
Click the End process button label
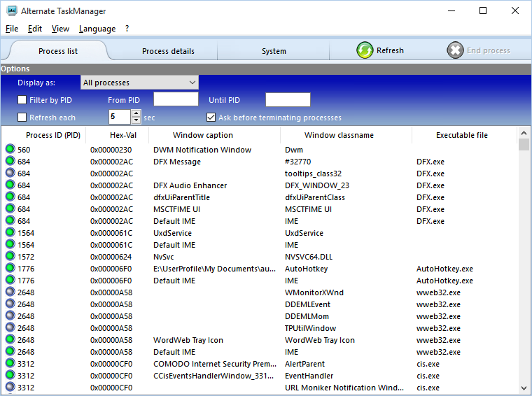pyautogui.click(x=488, y=50)
